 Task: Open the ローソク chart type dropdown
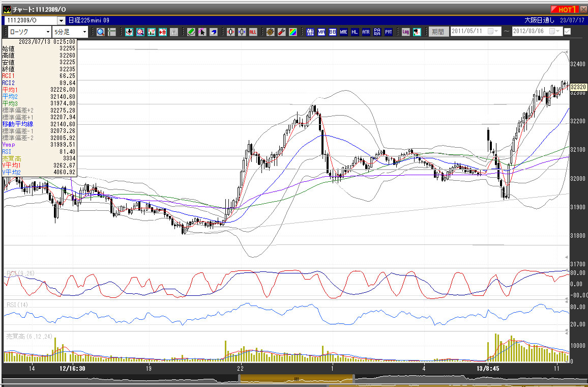(48, 32)
